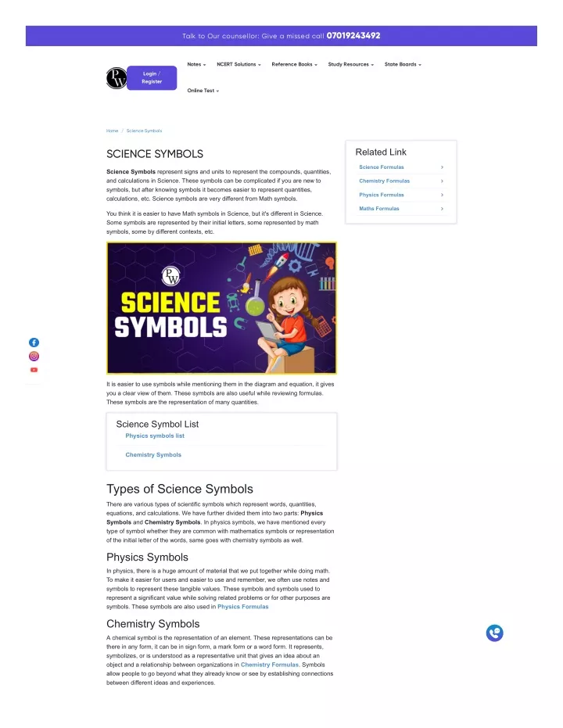
Task: Expand the Notes dropdown menu
Action: (x=196, y=65)
